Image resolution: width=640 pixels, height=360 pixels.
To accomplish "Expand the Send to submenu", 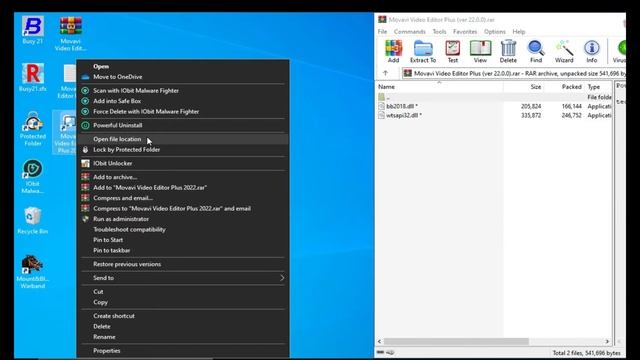I will pos(183,278).
